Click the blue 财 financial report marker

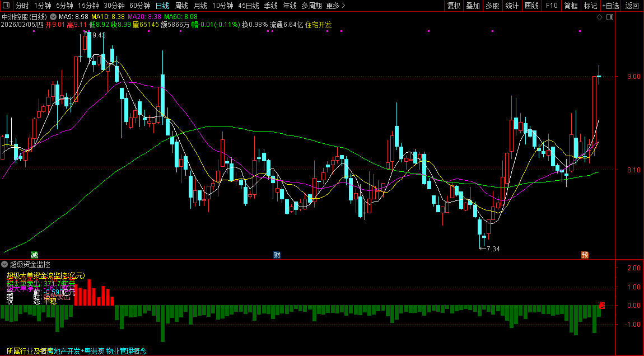[276, 255]
